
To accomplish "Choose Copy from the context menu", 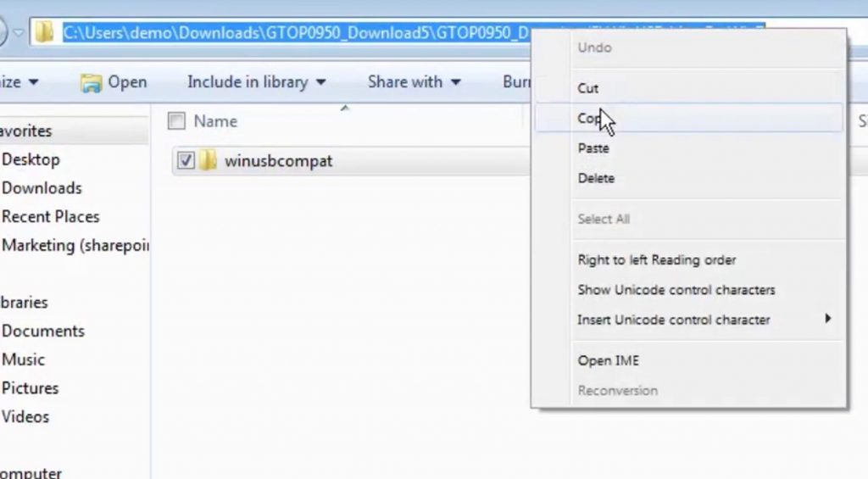I will click(x=589, y=119).
